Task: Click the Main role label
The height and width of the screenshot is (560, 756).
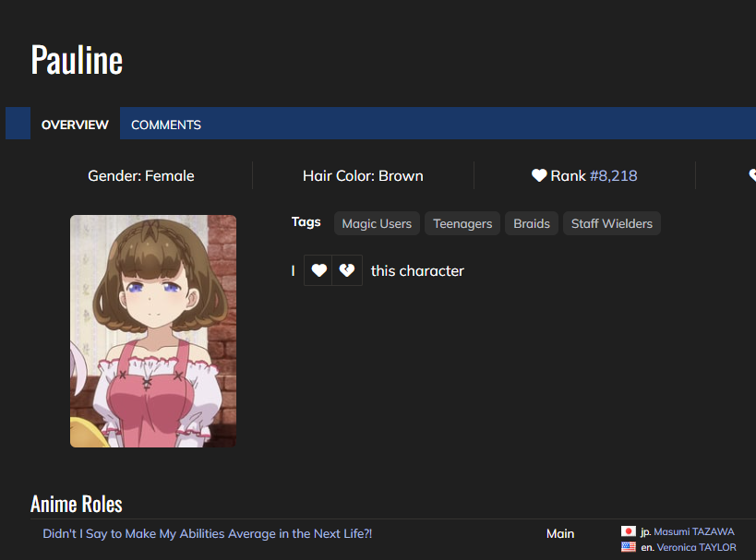Action: point(560,533)
